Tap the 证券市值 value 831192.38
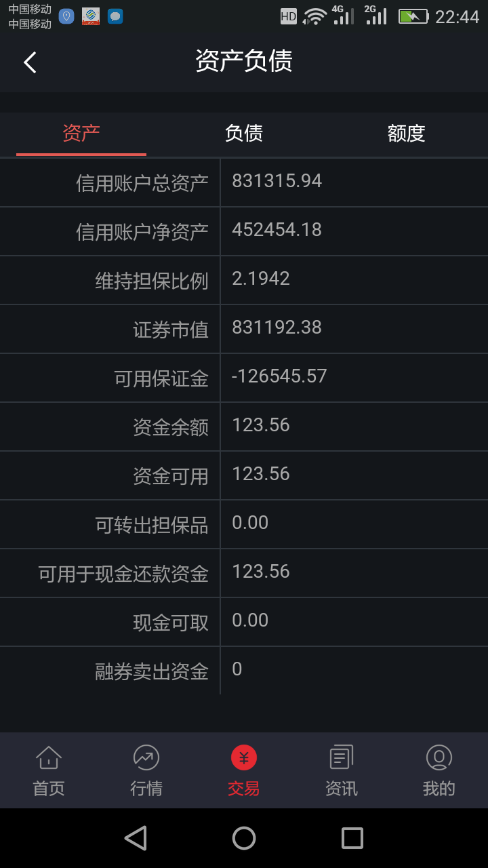 pyautogui.click(x=277, y=328)
